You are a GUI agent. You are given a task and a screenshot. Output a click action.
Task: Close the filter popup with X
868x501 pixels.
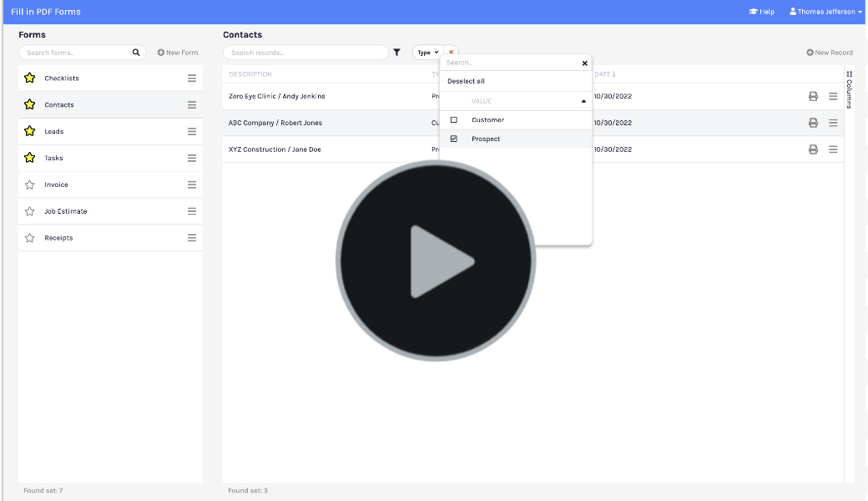(584, 63)
